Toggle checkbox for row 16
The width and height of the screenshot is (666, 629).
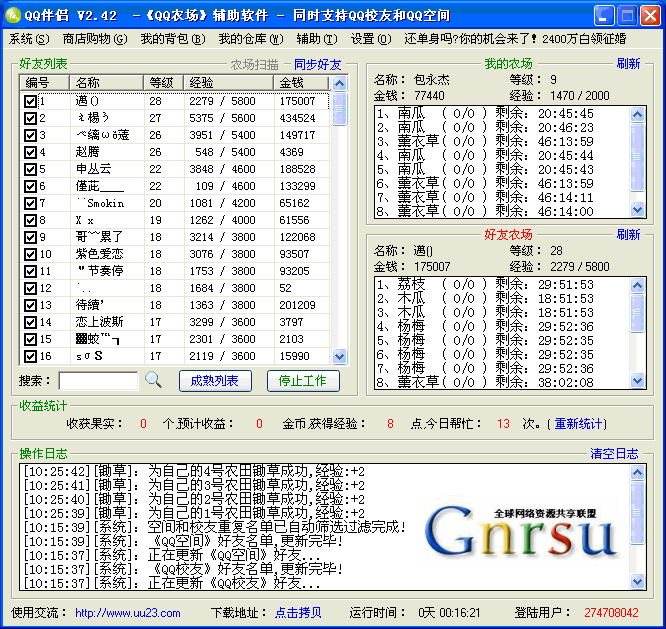(30, 356)
